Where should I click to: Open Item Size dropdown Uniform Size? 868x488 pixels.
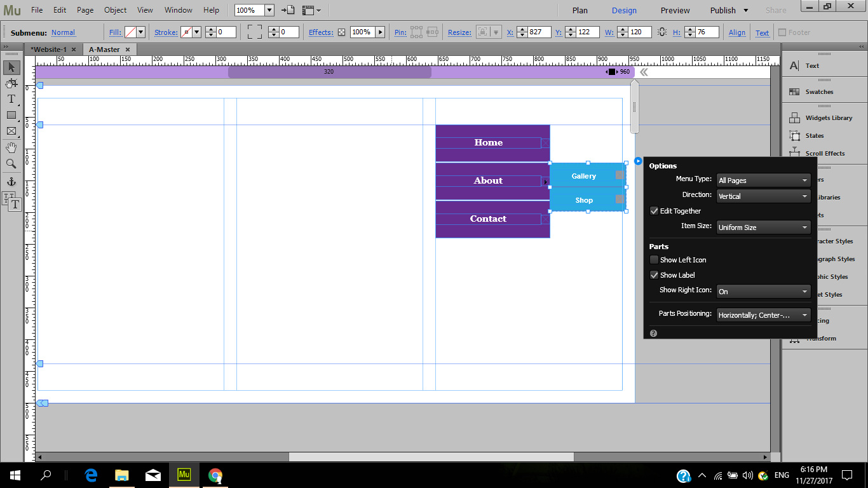click(x=763, y=227)
